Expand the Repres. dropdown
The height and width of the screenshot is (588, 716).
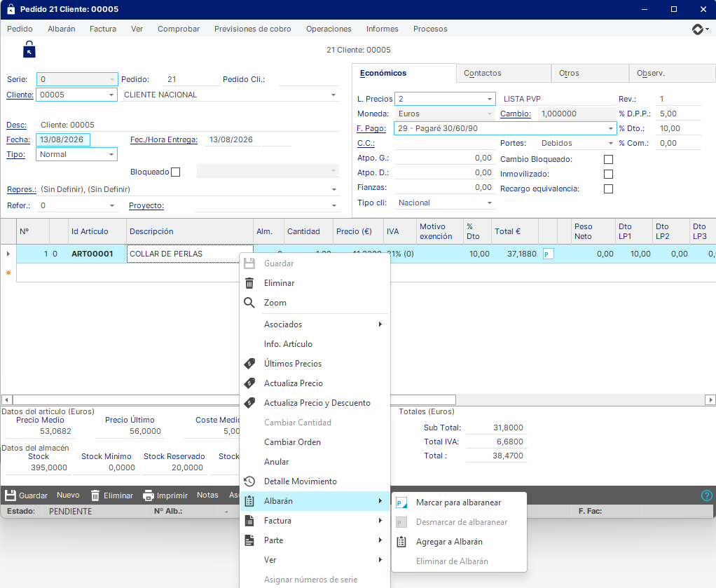click(x=334, y=190)
